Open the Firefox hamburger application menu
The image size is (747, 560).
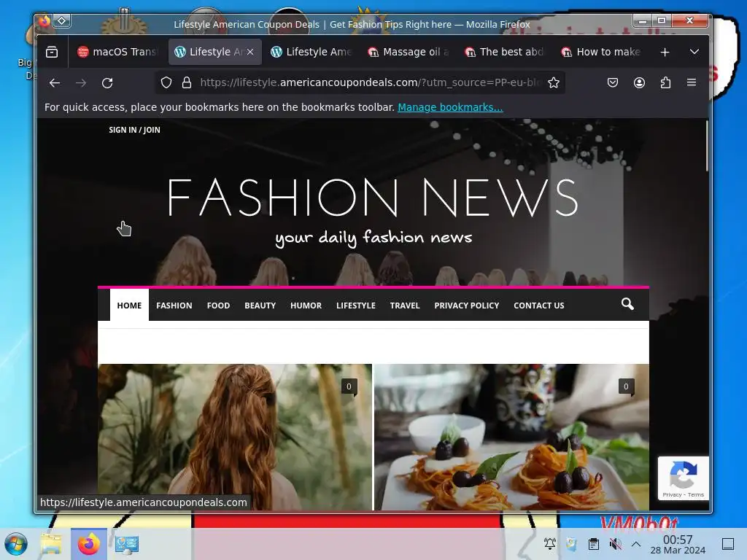692,82
